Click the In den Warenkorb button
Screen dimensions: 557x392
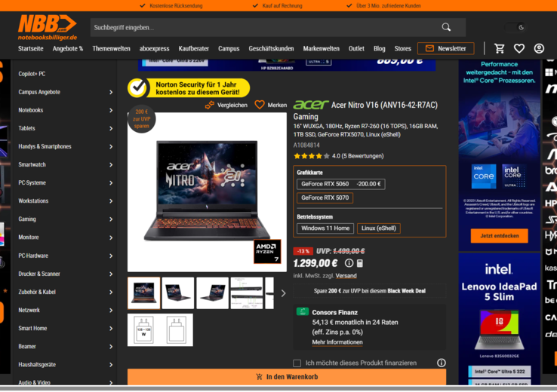tap(287, 377)
